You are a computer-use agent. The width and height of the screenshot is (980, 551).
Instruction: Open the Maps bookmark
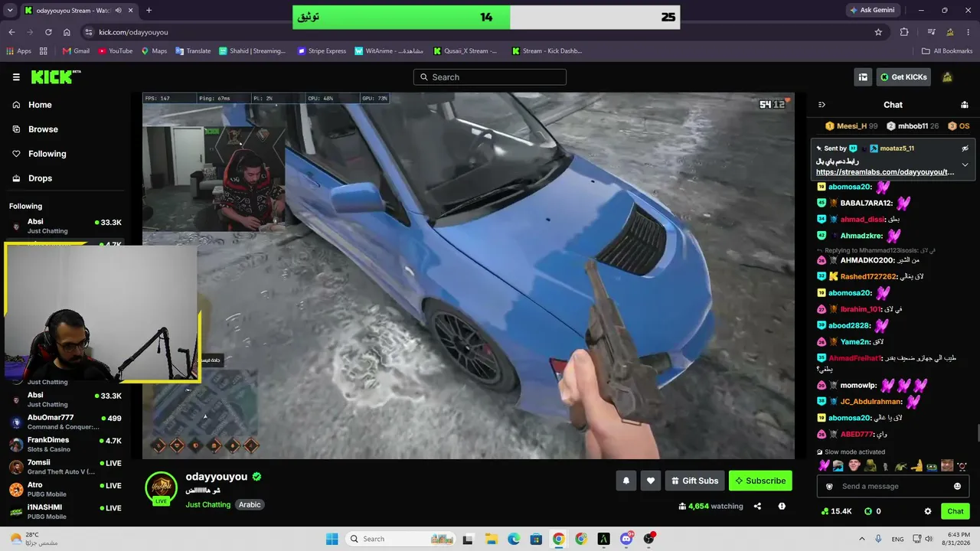pos(154,51)
